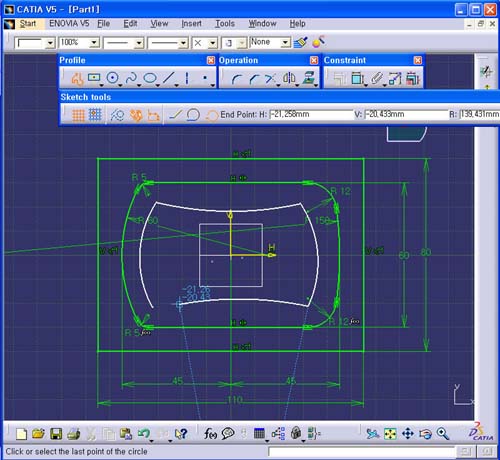
Task: Select the Profile sketch tool icon
Action: pos(77,79)
